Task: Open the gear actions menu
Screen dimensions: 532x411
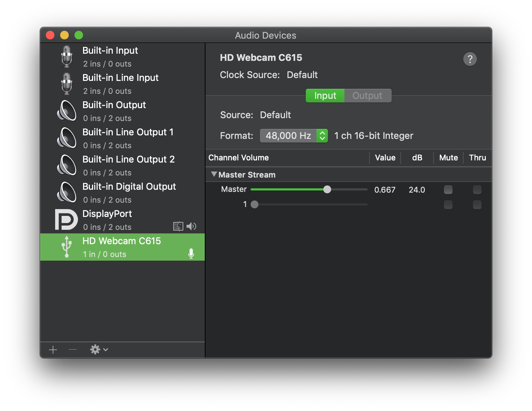Action: click(99, 349)
